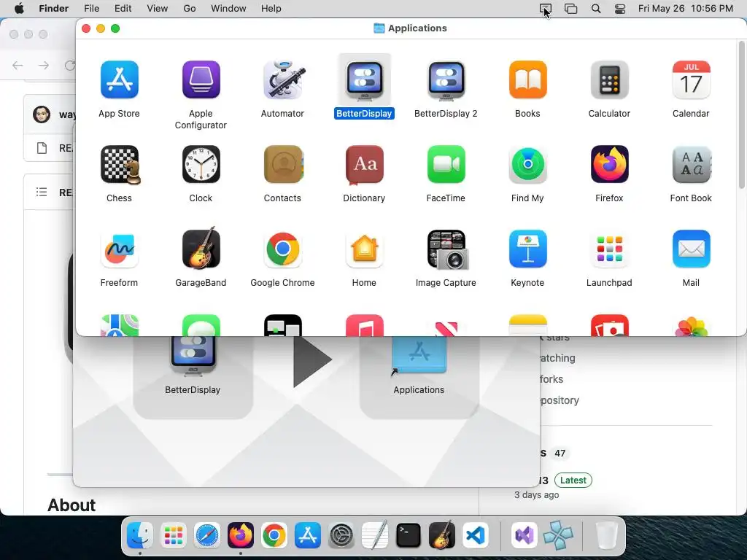Open Launchpad from the Dock
The image size is (747, 560).
point(174,535)
